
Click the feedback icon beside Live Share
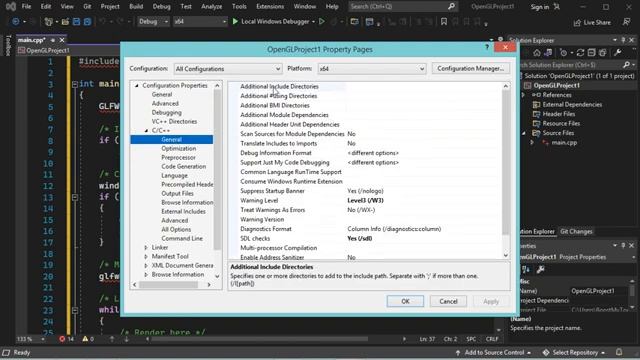(627, 22)
